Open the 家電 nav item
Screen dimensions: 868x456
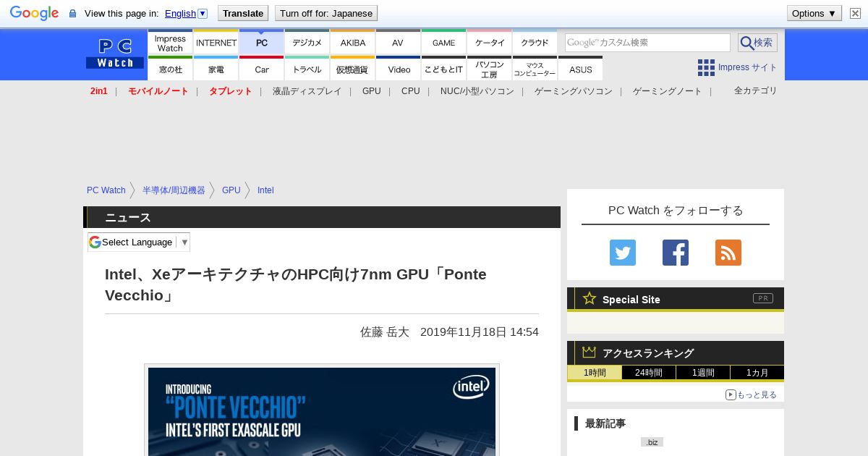coord(216,69)
